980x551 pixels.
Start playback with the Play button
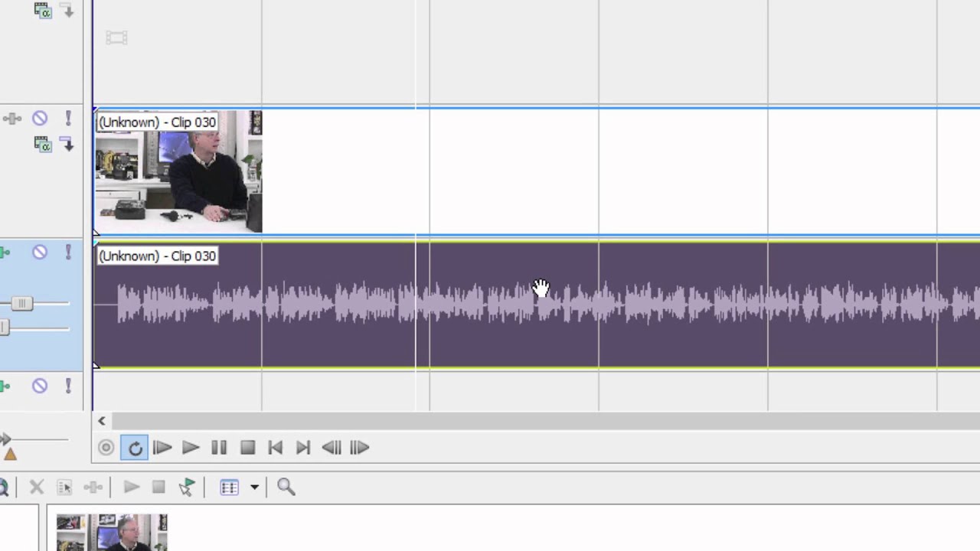(191, 448)
